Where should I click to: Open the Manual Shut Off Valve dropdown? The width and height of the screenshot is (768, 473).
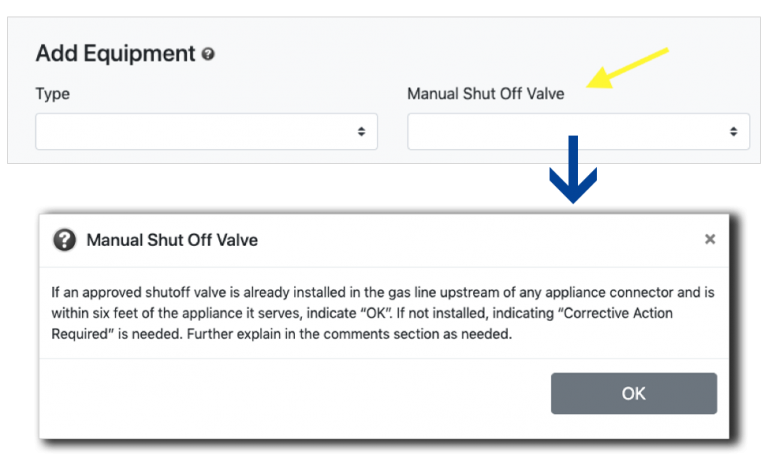[578, 131]
